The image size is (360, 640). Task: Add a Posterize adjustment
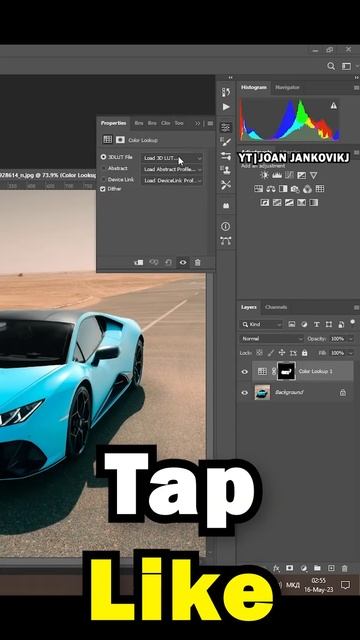coord(277,202)
